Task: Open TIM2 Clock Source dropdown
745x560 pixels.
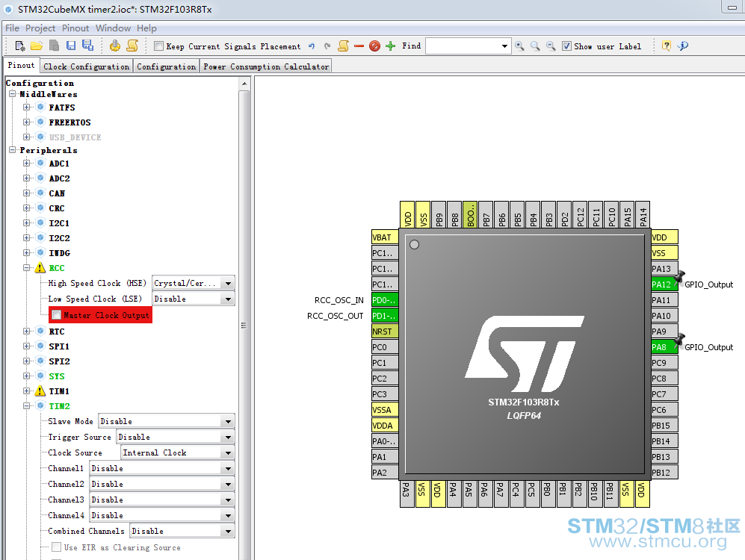Action: [178, 452]
